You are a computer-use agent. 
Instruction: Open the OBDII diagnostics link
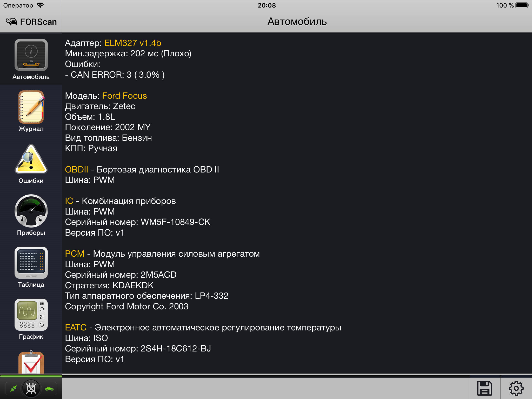pyautogui.click(x=76, y=169)
